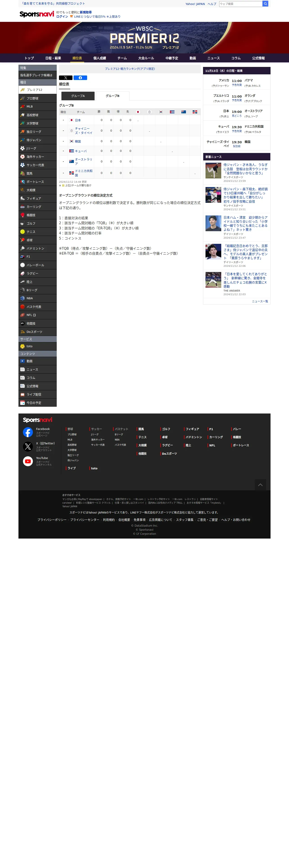Open フィギュア sidebar item
This screenshot has height=868, width=289.
(x=37, y=199)
